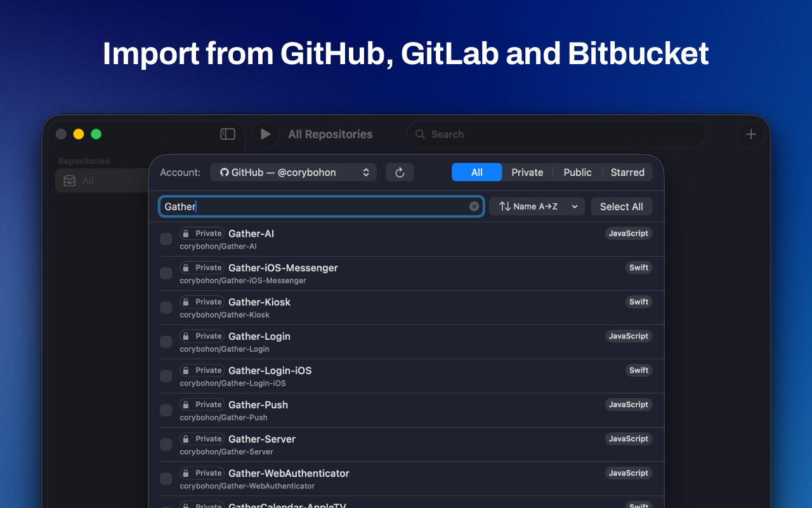Screen dimensions: 812x508
Task: Click the sort arrows icon beside Name A→Z
Action: pos(505,206)
